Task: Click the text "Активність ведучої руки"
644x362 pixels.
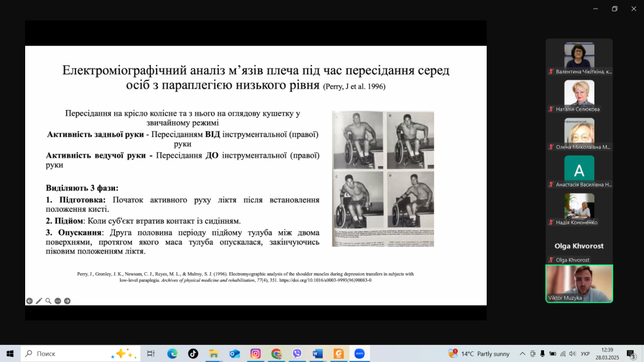Action: point(96,156)
